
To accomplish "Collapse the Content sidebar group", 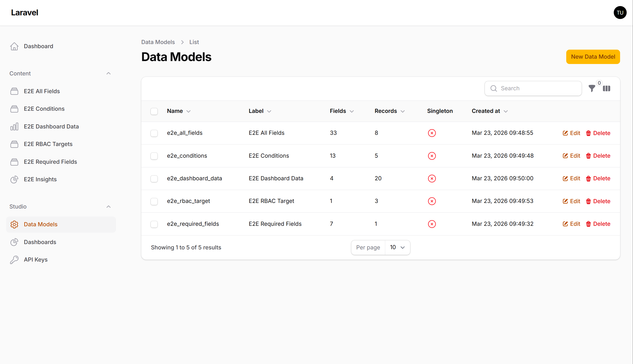I will coord(108,73).
